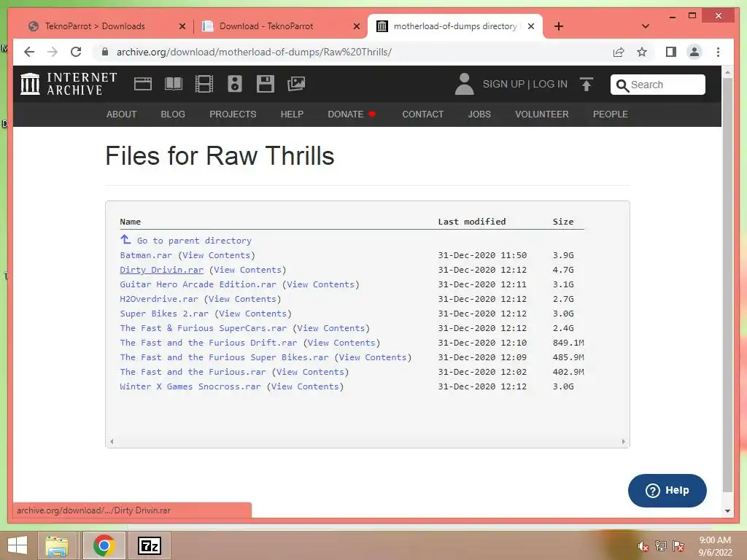Viewport: 747px width, 560px height.
Task: View Contents of H2Overdrive.rar
Action: [x=242, y=299]
